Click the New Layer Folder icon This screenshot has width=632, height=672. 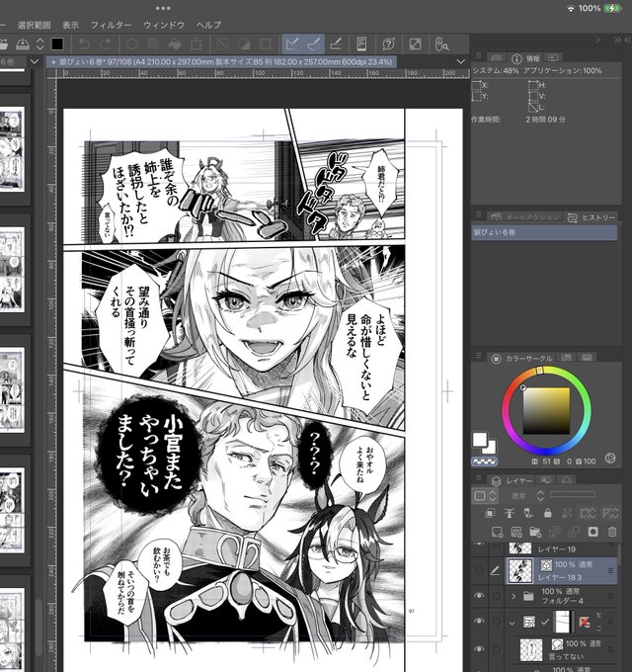535,532
